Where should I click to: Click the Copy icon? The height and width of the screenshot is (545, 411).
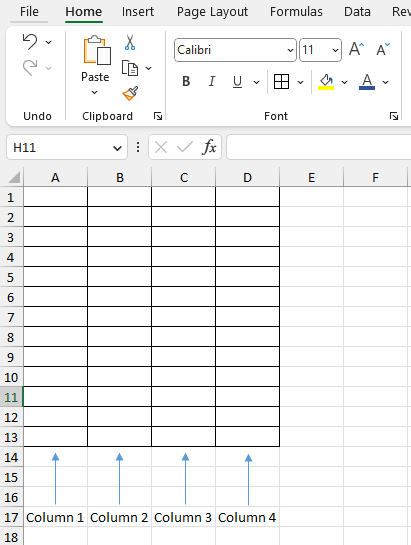pos(130,68)
